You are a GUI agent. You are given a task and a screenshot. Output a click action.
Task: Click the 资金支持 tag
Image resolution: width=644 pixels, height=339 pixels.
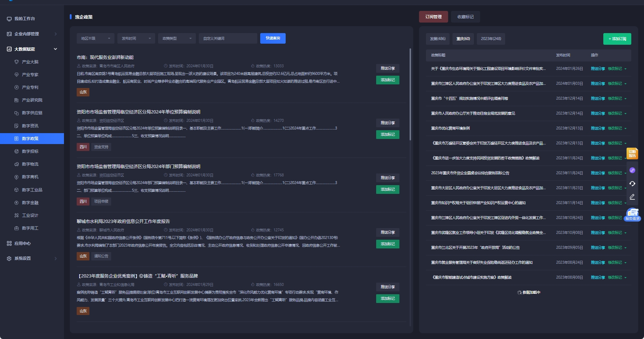coord(101,147)
